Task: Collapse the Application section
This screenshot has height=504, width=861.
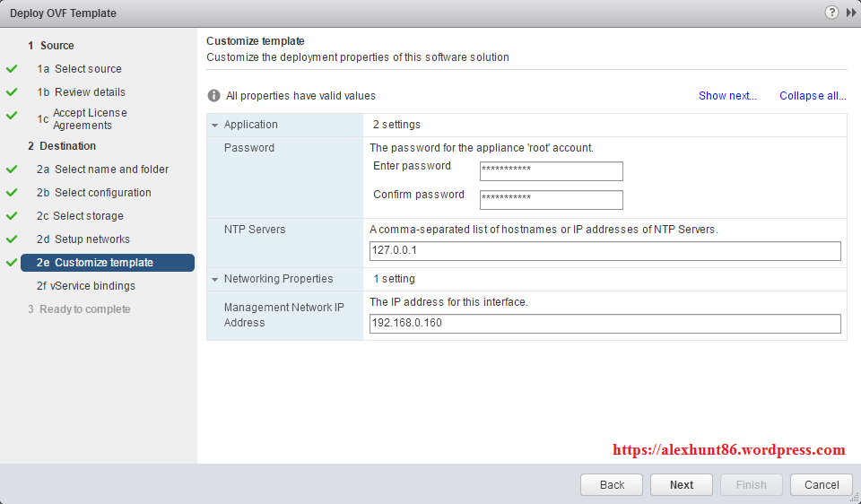Action: coord(214,126)
